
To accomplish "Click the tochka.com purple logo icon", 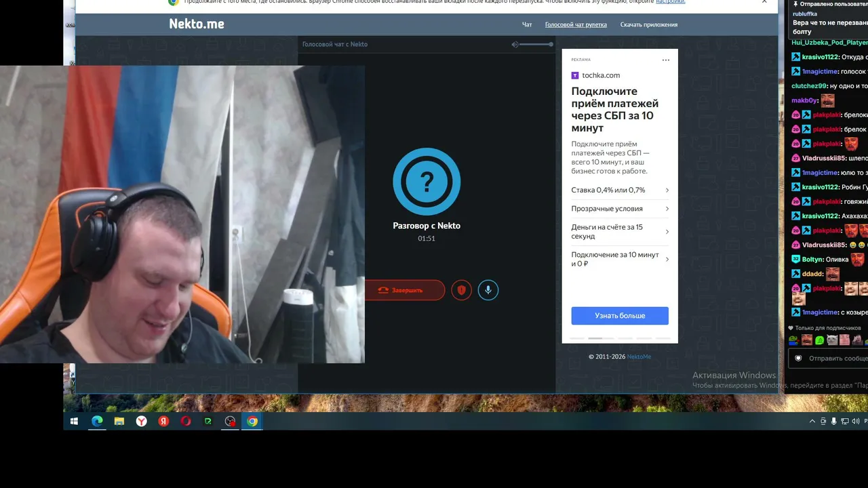I will point(575,75).
